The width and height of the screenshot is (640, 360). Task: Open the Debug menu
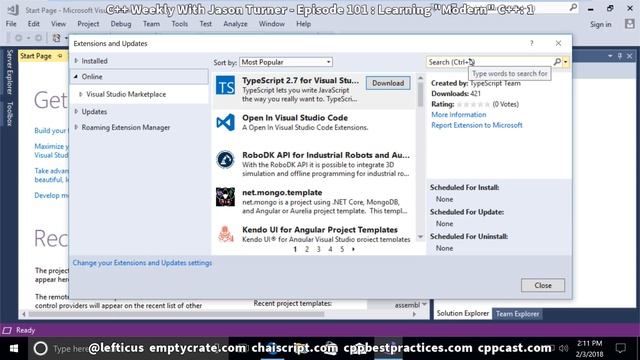[x=121, y=24]
